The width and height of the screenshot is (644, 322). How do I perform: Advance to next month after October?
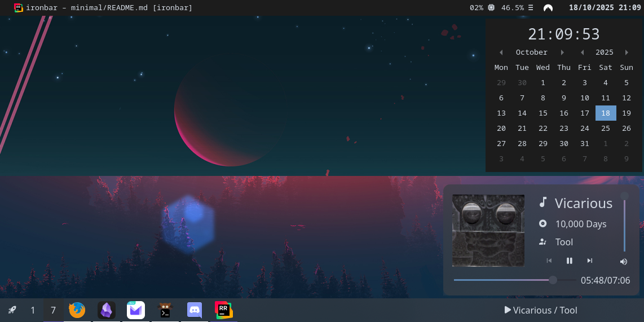tap(562, 52)
